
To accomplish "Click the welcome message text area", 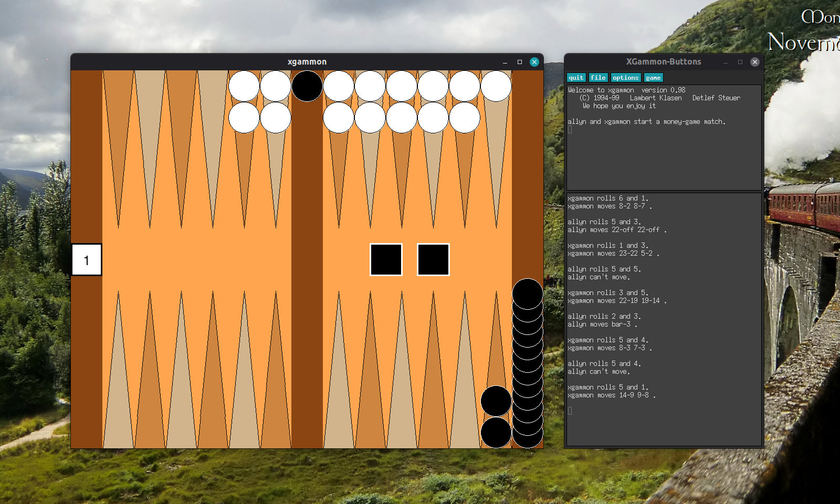I will pyautogui.click(x=664, y=152).
